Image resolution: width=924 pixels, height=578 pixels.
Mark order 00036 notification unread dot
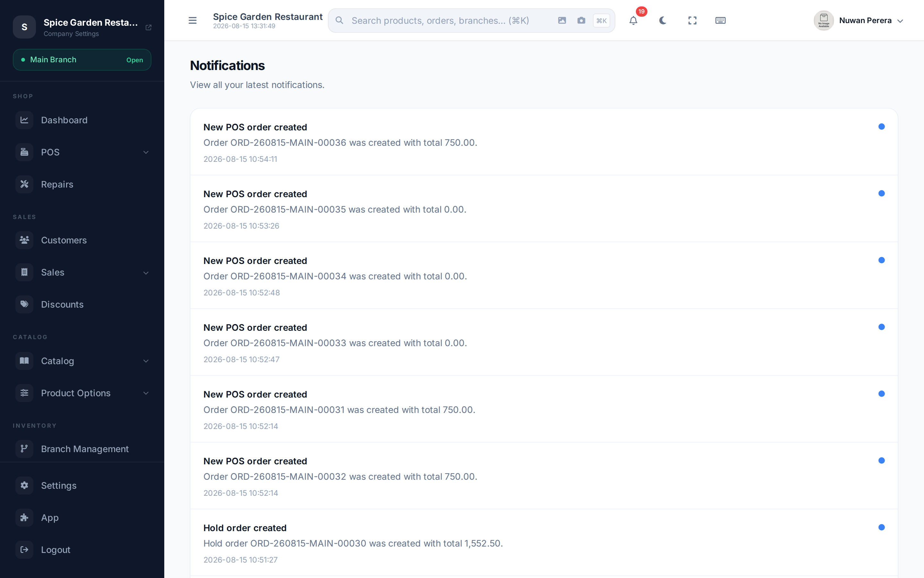click(882, 127)
